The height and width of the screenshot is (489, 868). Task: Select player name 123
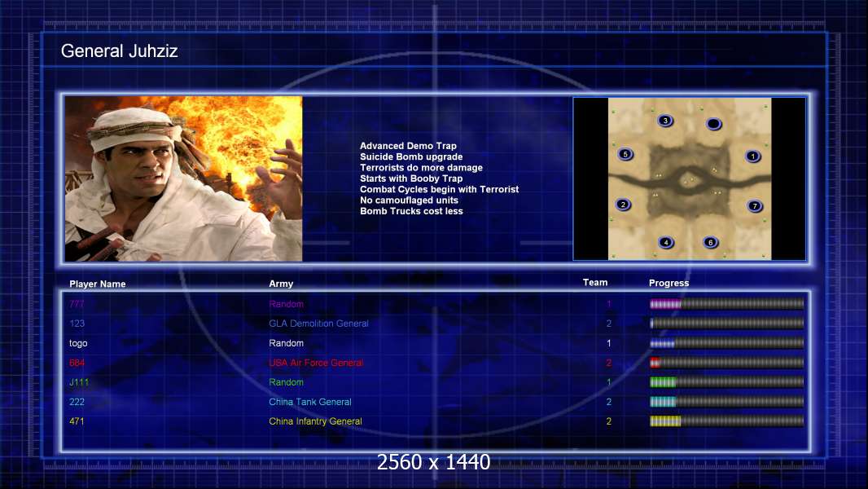point(77,324)
